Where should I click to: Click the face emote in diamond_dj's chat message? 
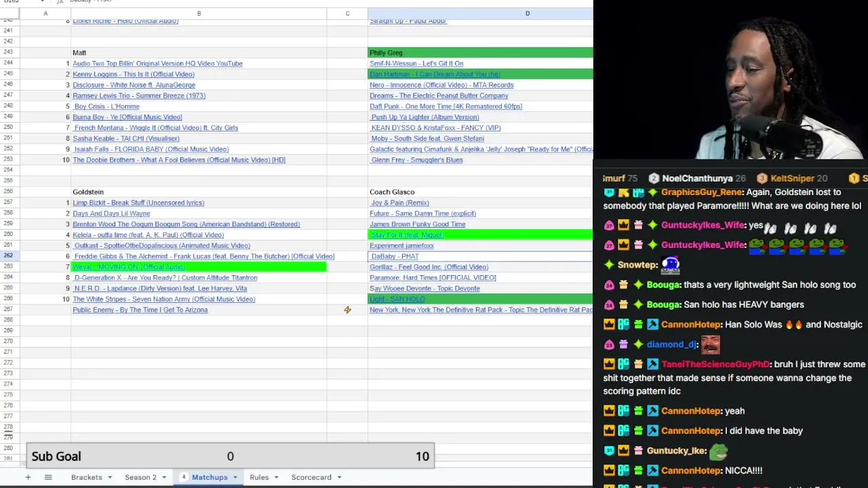point(710,345)
